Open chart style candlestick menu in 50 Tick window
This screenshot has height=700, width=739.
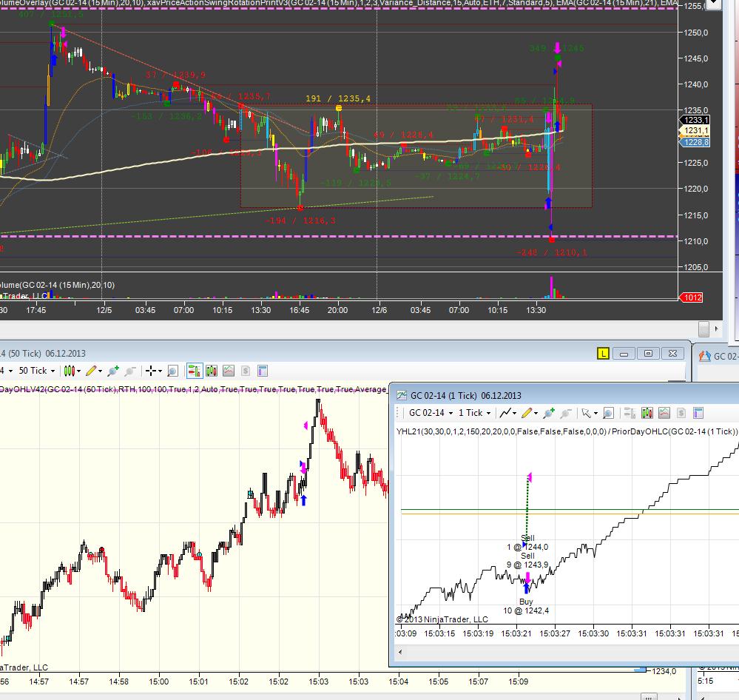point(70,371)
